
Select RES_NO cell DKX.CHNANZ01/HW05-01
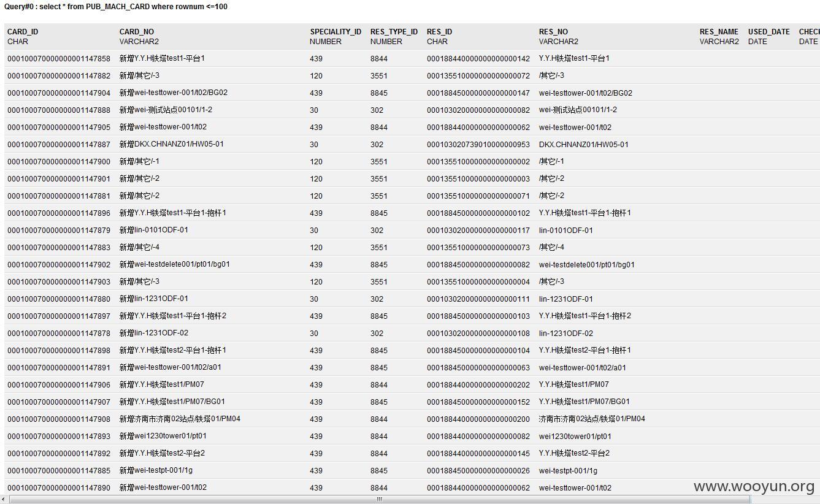click(x=584, y=145)
